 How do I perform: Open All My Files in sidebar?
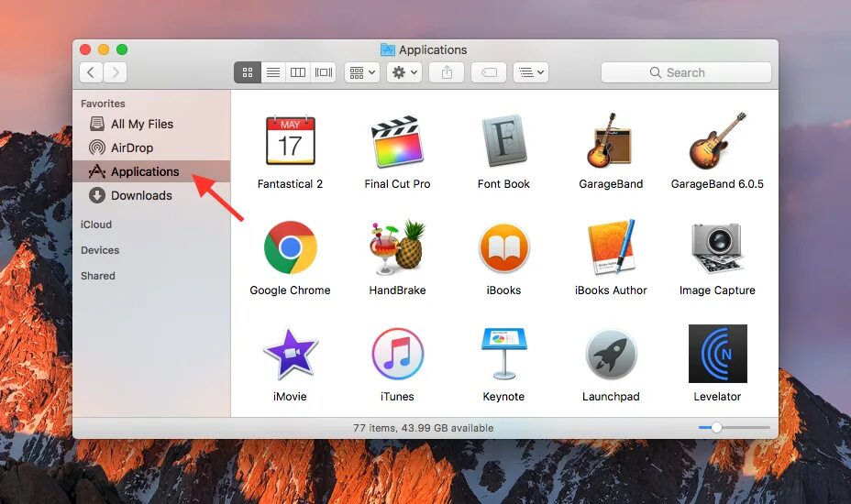click(x=151, y=125)
